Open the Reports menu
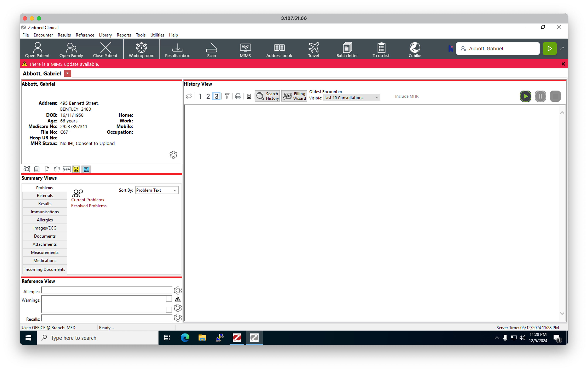Screen dimensions: 588x371 click(124, 35)
